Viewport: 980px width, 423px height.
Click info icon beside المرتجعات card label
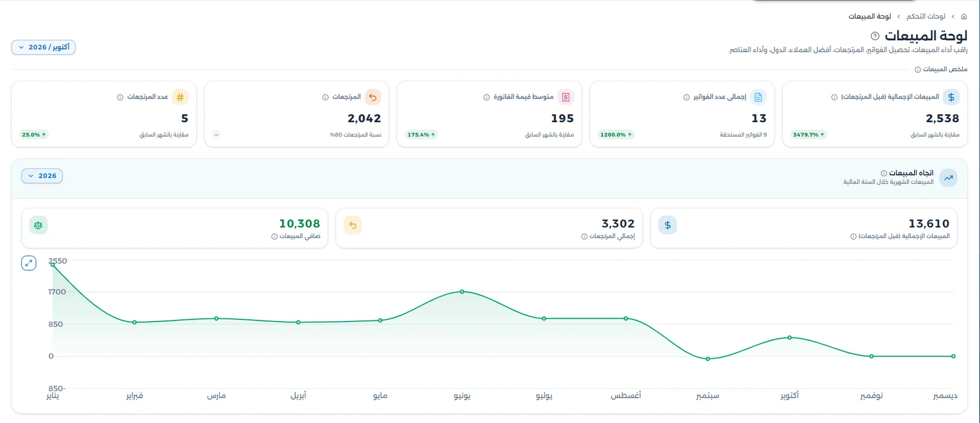tap(326, 97)
